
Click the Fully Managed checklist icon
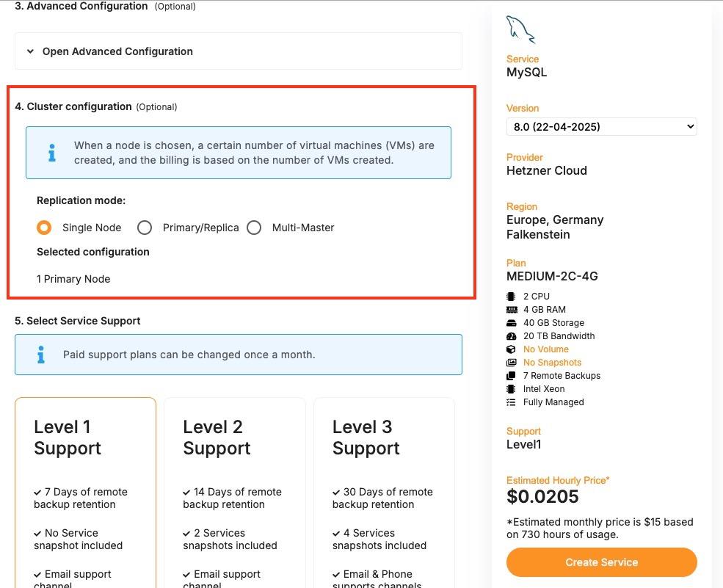[x=512, y=402]
